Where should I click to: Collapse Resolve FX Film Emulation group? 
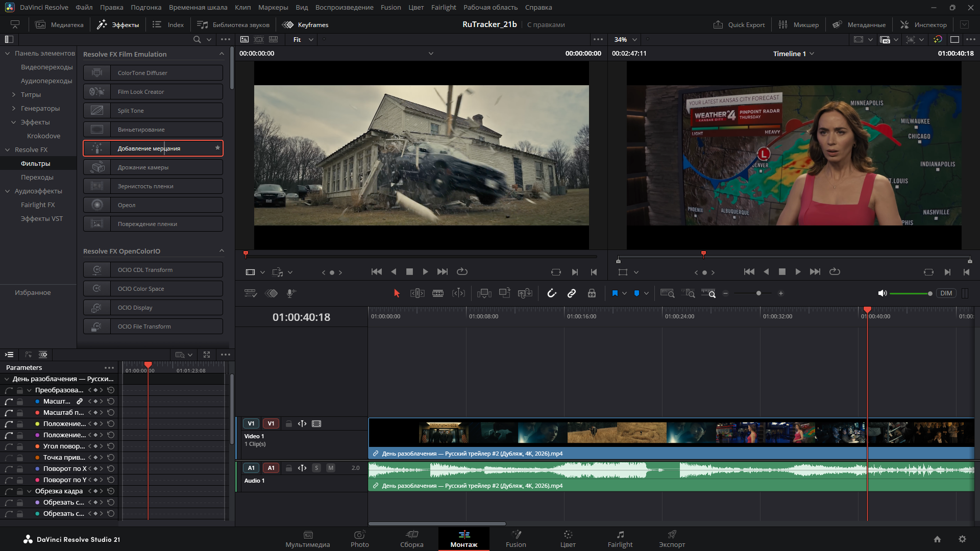tap(222, 54)
